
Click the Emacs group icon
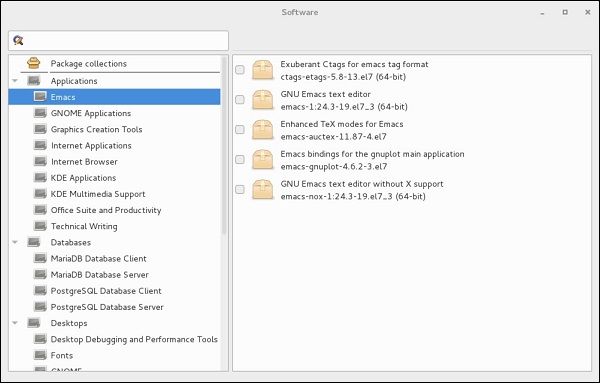pos(40,97)
